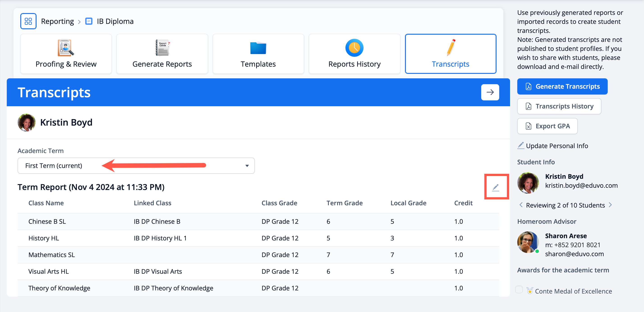Screen dimensions: 644x312
Task: Click Kristin Boyd's avatar under Student Info
Action: point(528,183)
